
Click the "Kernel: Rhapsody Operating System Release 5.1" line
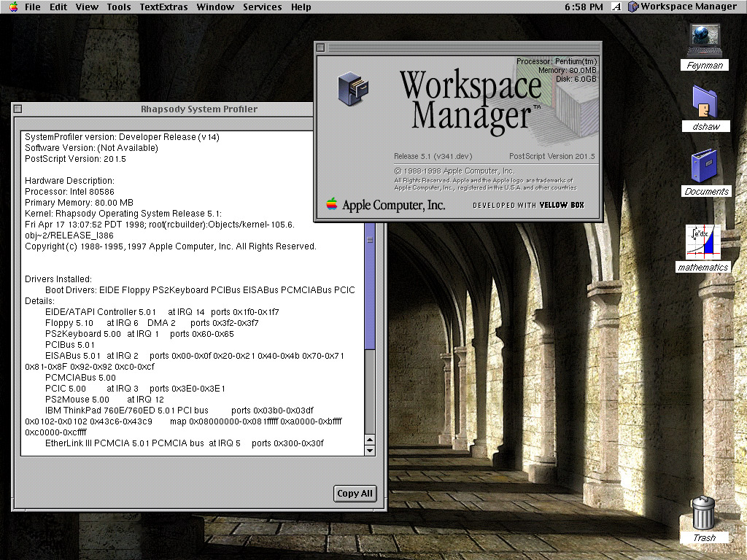pyautogui.click(x=123, y=214)
